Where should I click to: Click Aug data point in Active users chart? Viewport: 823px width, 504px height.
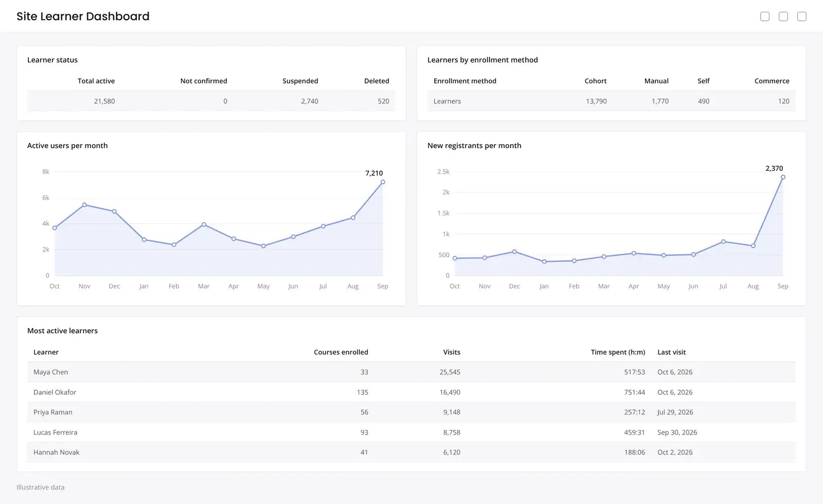coord(353,218)
